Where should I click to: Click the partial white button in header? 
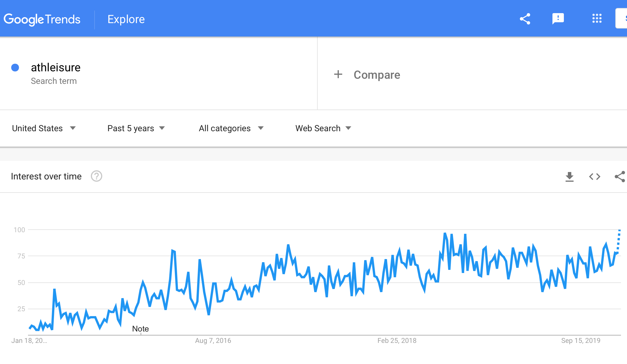coord(621,19)
